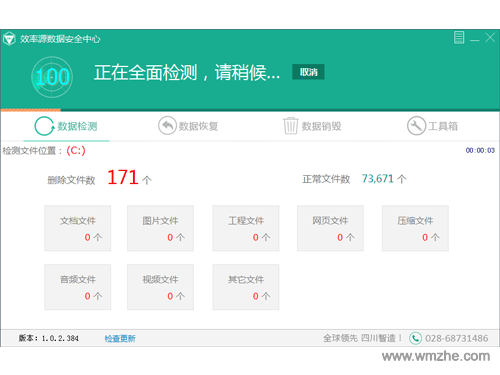Close the 效率源数据安全中心 window
Screen dimensions: 500x375
point(490,38)
